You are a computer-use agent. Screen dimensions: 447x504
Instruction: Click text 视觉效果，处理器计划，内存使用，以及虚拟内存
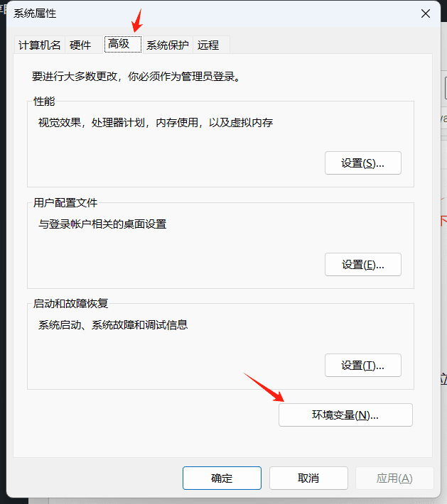(156, 123)
